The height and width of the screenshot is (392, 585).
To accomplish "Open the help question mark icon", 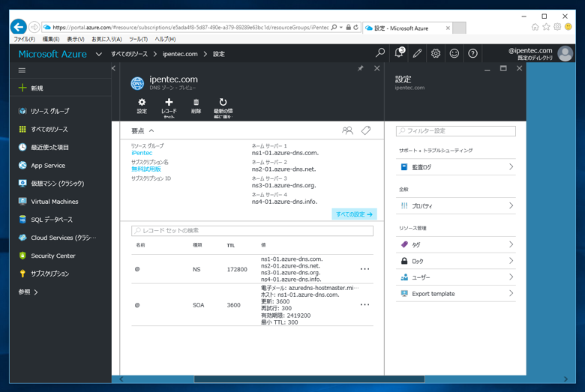I will coord(472,54).
